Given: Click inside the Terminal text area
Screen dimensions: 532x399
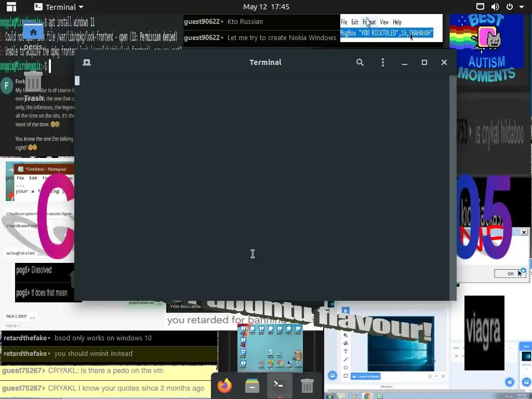Looking at the screenshot, I should (x=262, y=188).
